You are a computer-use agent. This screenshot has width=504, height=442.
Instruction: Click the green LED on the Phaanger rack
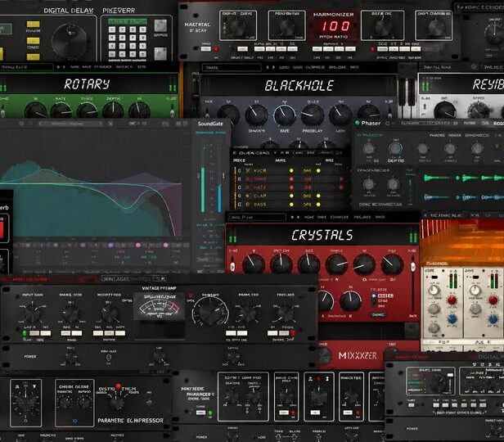pyautogui.click(x=210, y=412)
